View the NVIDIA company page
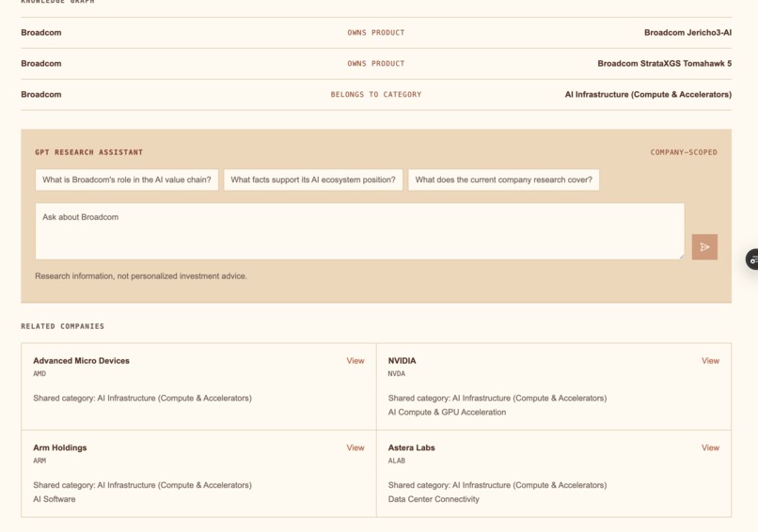 [x=710, y=361]
